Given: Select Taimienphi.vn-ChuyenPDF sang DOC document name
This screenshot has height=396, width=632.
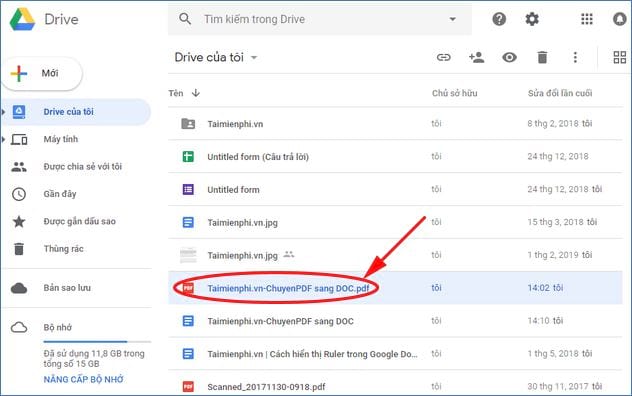Looking at the screenshot, I should (281, 321).
